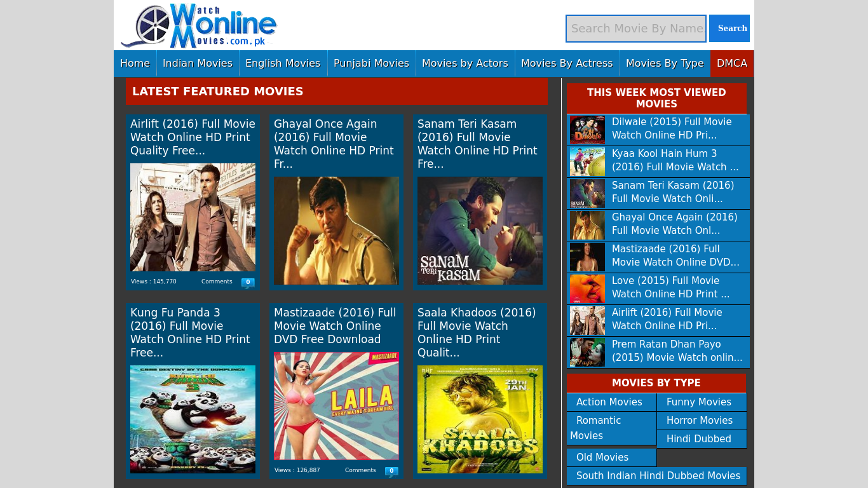
Task: Select Punjabi Movies in navigation bar
Action: (x=371, y=64)
